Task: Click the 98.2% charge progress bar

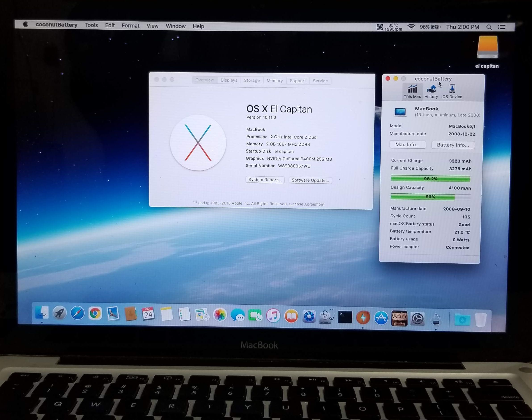Action: point(430,179)
